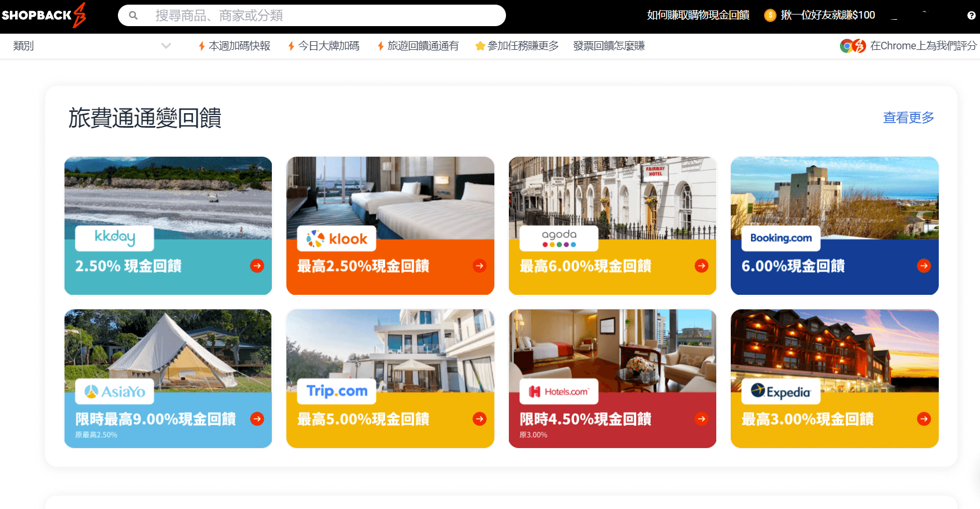This screenshot has width=980, height=509.
Task: Click arrow button on AsiaYo card
Action: click(257, 419)
